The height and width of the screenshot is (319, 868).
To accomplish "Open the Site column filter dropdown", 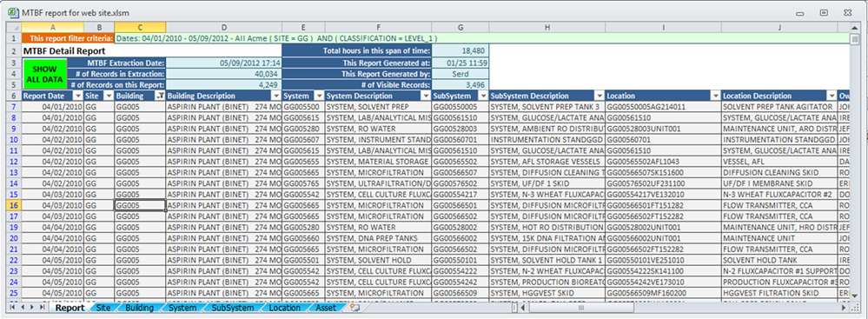I will pyautogui.click(x=109, y=96).
